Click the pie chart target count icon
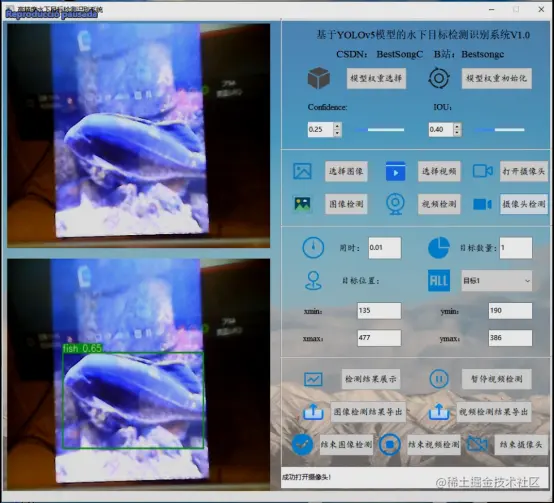This screenshot has width=554, height=503. (x=439, y=248)
